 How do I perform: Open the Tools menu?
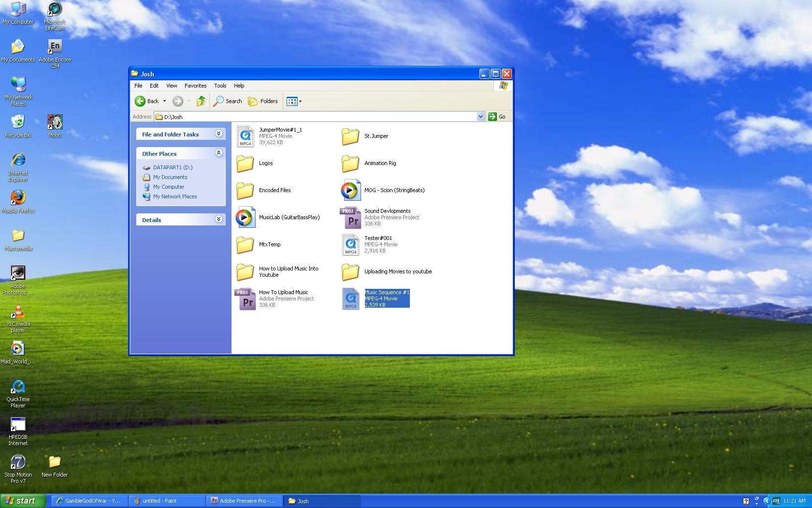220,86
